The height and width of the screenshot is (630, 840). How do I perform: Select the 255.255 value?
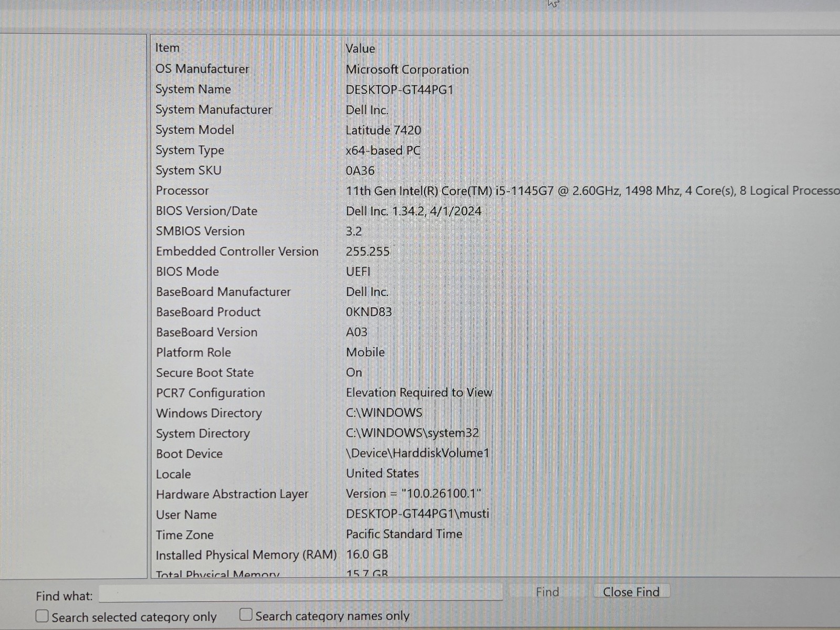(367, 251)
